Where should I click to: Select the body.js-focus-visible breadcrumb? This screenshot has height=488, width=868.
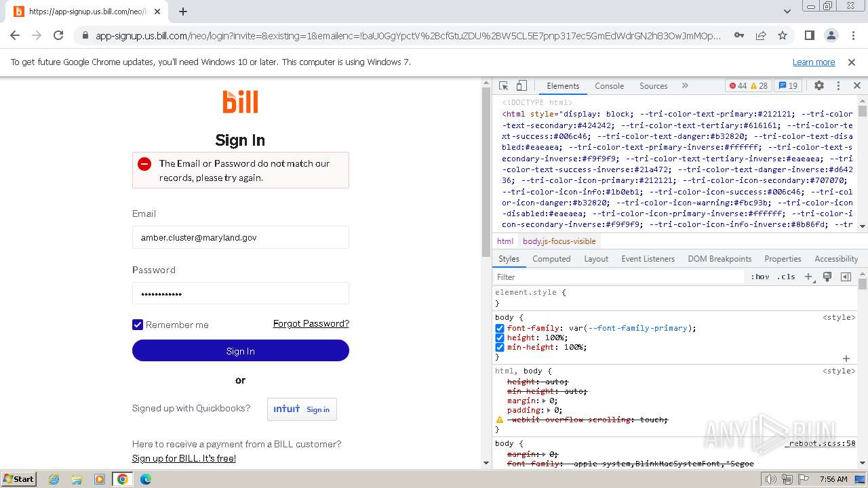coord(559,241)
